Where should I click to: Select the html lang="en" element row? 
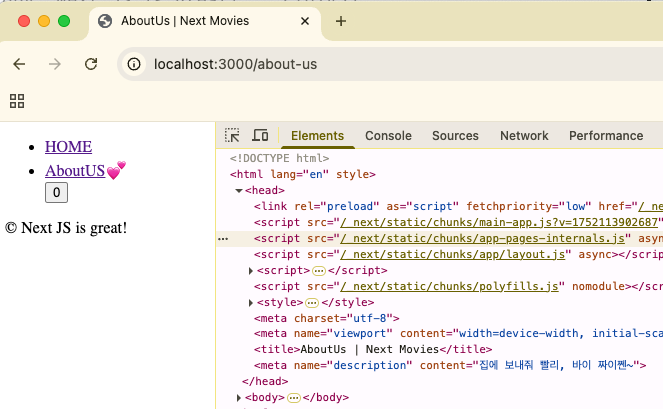pyautogui.click(x=303, y=174)
